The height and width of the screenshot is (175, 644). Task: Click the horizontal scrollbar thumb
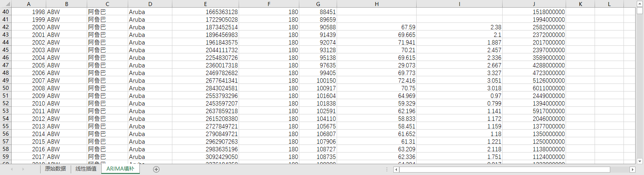pyautogui.click(x=505, y=169)
